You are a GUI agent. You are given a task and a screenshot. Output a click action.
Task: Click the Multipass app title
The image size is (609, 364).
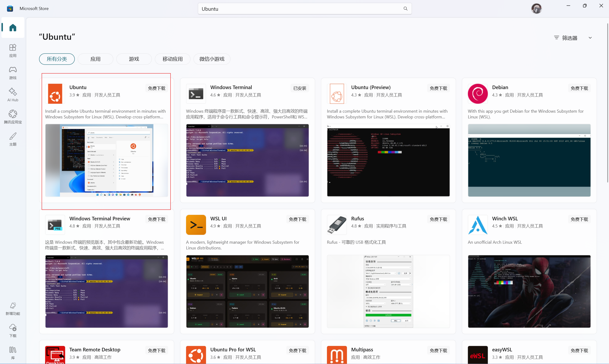point(362,349)
